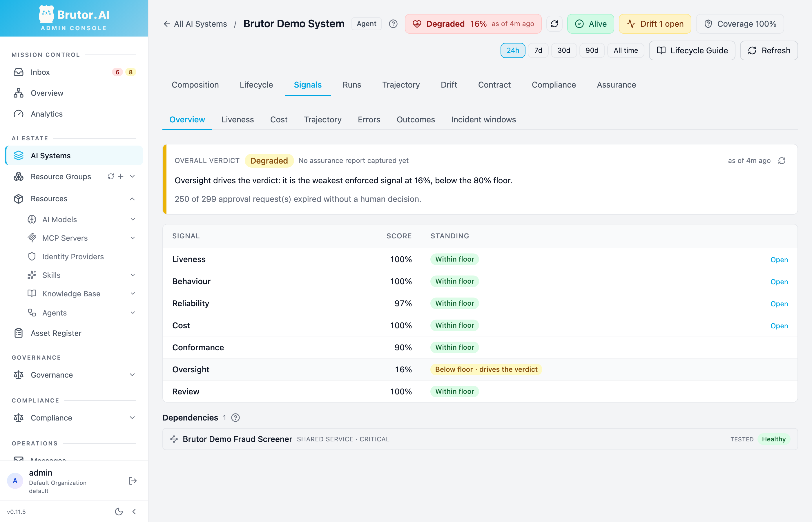Open the Incident windows sub-tab
The height and width of the screenshot is (522, 812).
[x=483, y=120]
